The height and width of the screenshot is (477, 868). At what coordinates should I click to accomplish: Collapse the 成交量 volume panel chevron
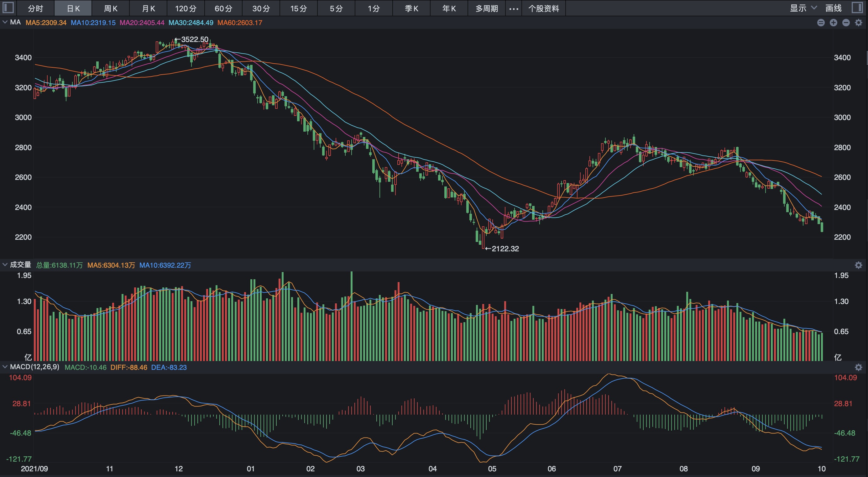5,265
